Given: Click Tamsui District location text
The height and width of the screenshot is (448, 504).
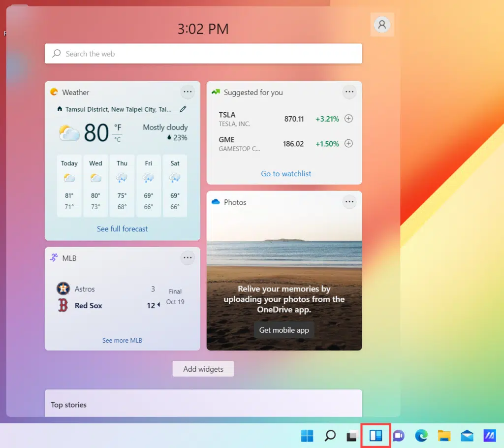Looking at the screenshot, I should click(118, 109).
